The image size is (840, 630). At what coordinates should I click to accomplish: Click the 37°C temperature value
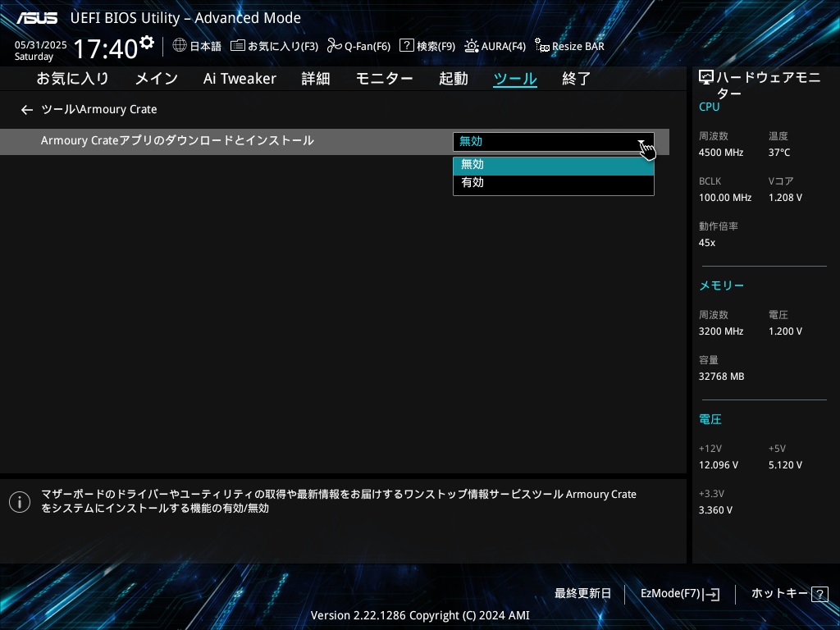click(779, 153)
